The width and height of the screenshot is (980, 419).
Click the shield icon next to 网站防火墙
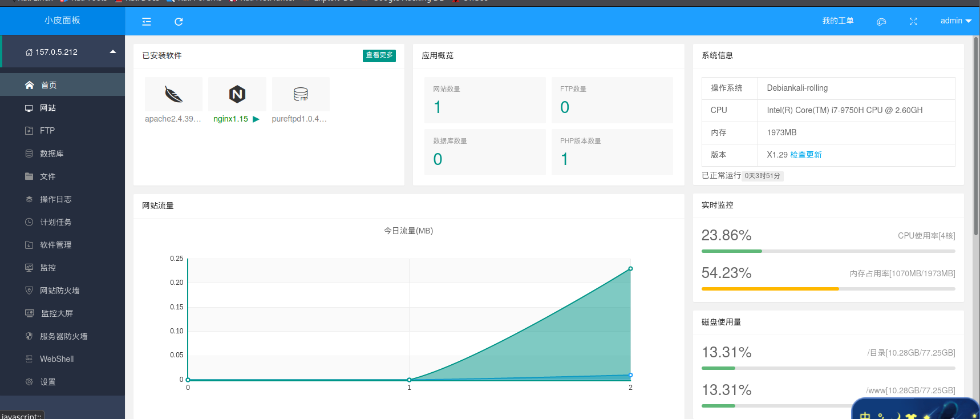pyautogui.click(x=29, y=291)
